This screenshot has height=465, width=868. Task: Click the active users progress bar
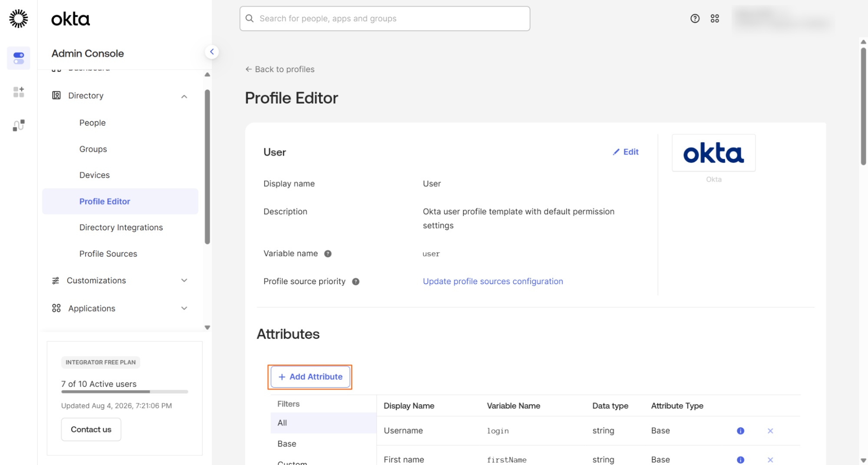(125, 392)
